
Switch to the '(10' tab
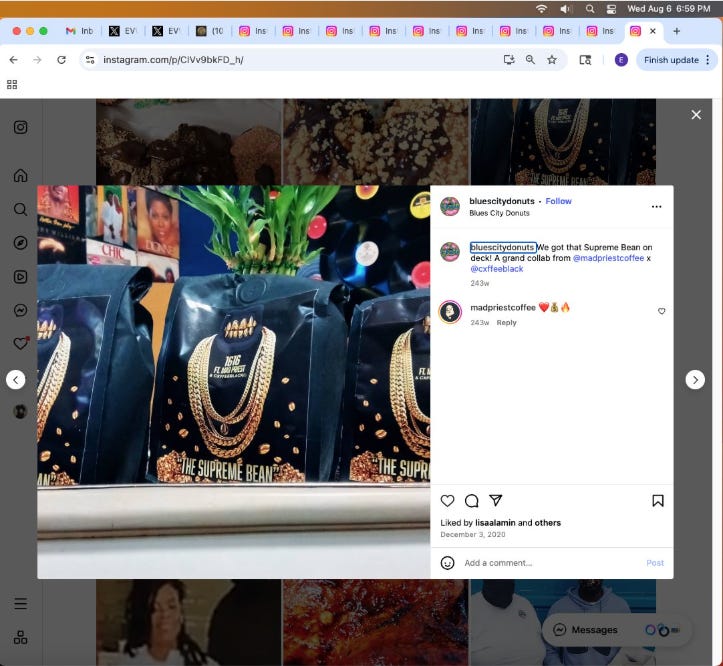click(x=210, y=31)
